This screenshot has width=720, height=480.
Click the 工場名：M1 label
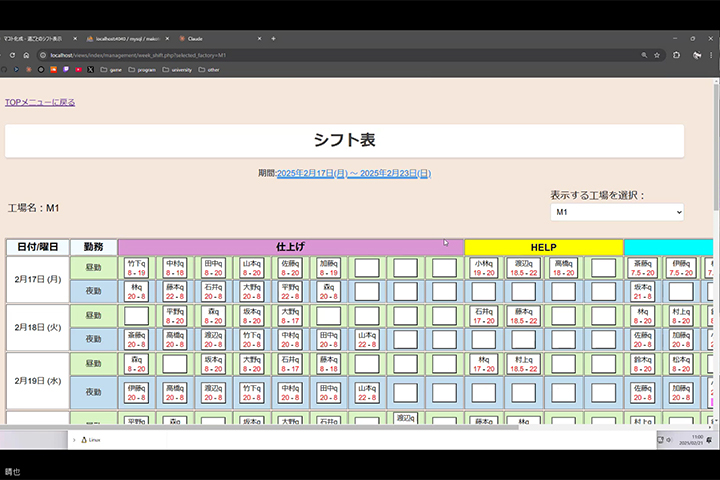pos(33,208)
